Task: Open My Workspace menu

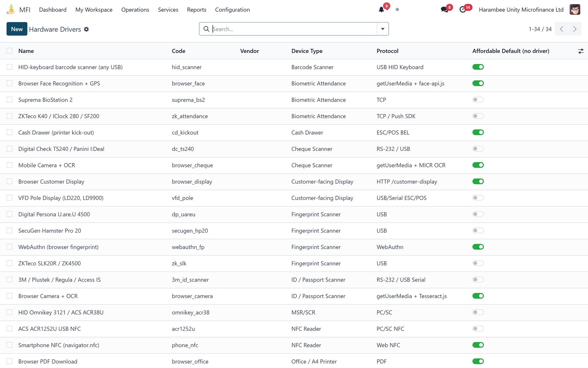Action: pos(94,10)
